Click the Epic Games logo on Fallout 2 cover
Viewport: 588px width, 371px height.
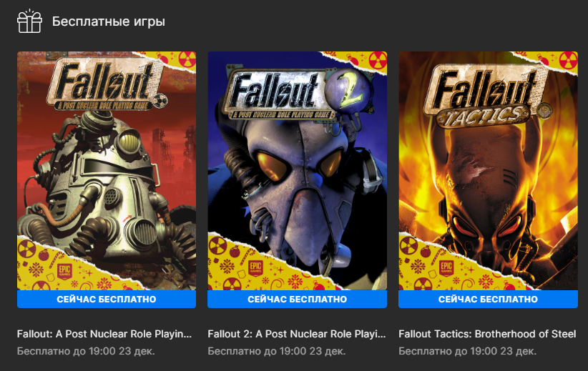point(255,268)
